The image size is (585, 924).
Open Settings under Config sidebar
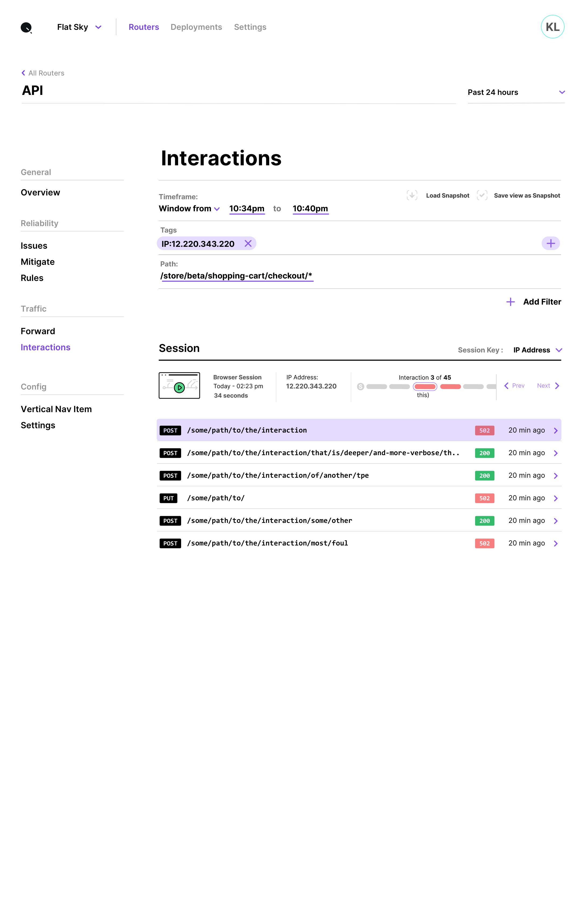coord(38,426)
